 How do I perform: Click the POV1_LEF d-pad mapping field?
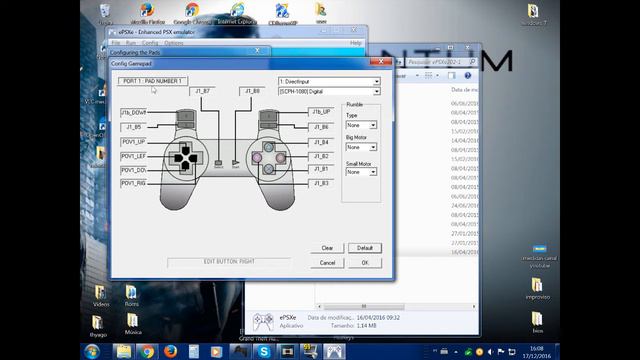[x=133, y=156]
